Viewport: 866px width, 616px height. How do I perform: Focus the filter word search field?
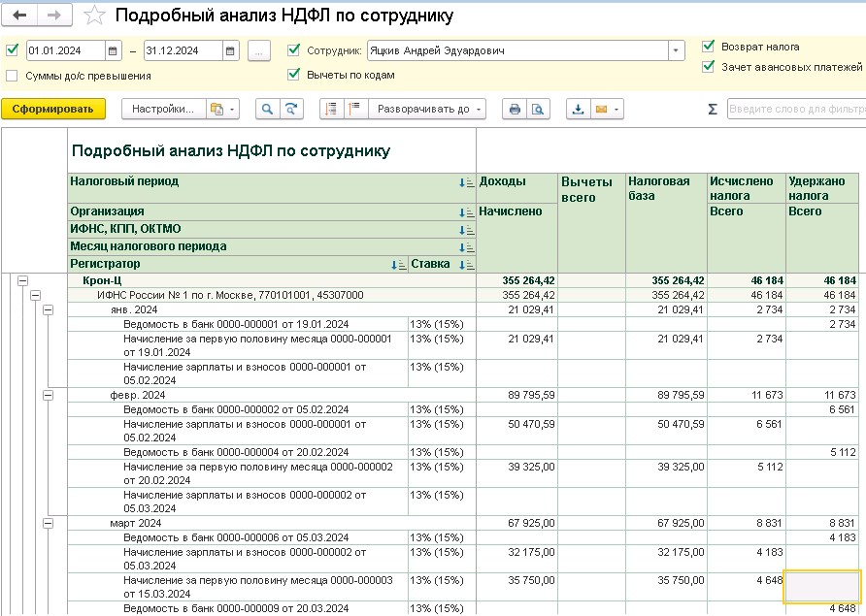tap(796, 109)
